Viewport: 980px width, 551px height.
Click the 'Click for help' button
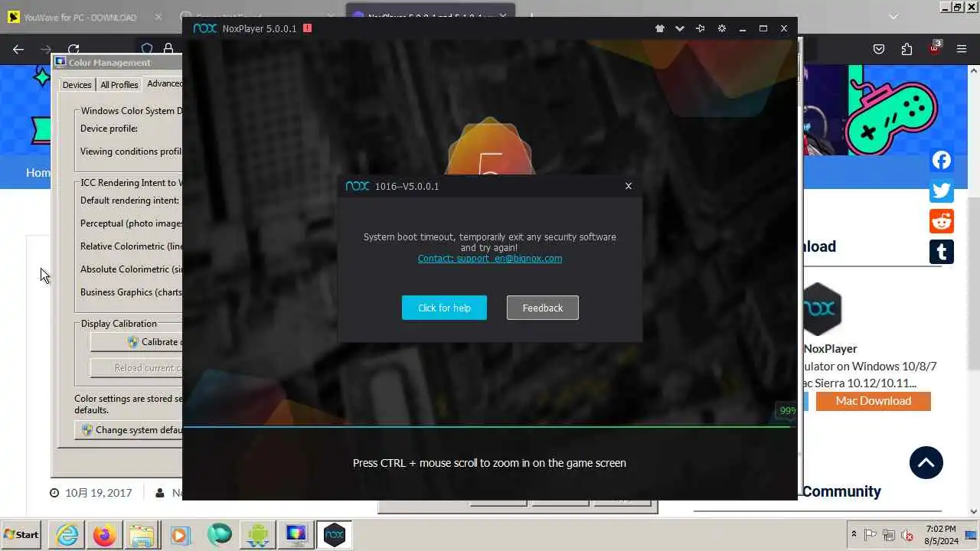click(x=444, y=308)
